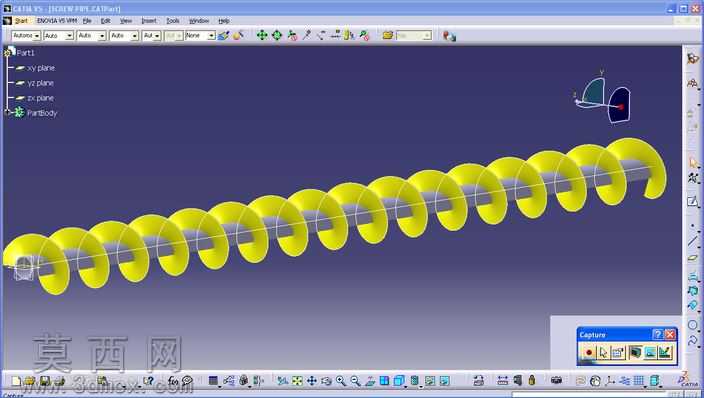Click the Pan four-arrow icon bottom toolbar

(x=312, y=381)
